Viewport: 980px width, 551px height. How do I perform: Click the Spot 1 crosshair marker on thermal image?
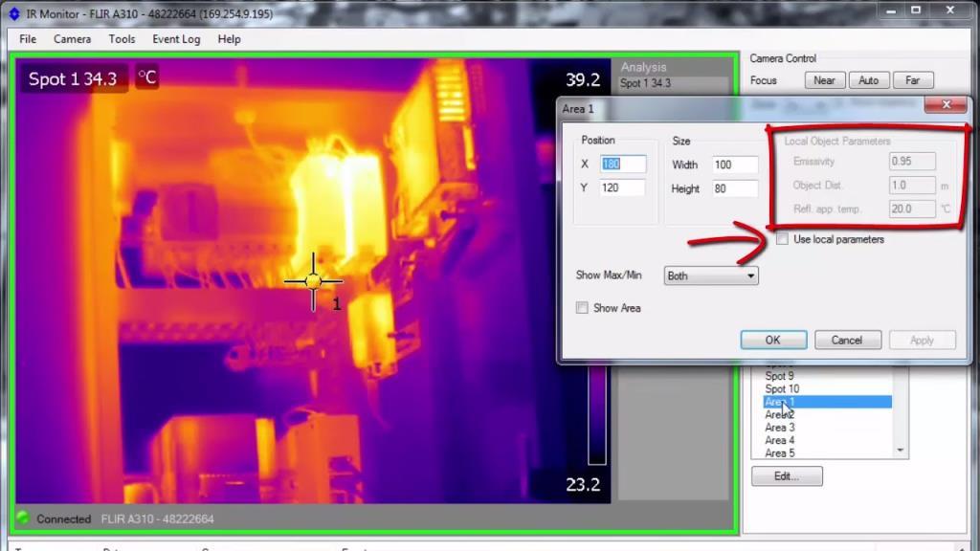coord(314,281)
